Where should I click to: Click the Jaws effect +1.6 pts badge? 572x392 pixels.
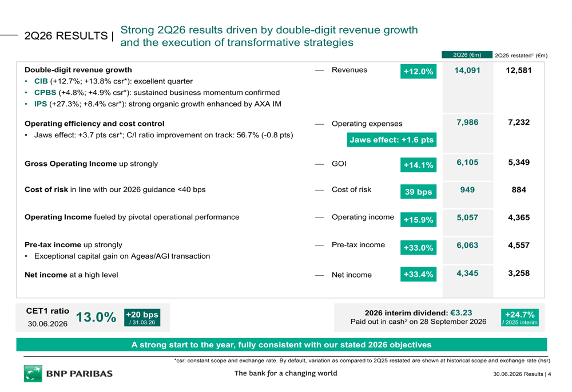pyautogui.click(x=391, y=140)
